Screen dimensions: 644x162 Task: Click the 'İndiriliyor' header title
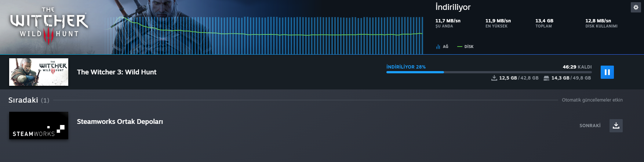(453, 7)
